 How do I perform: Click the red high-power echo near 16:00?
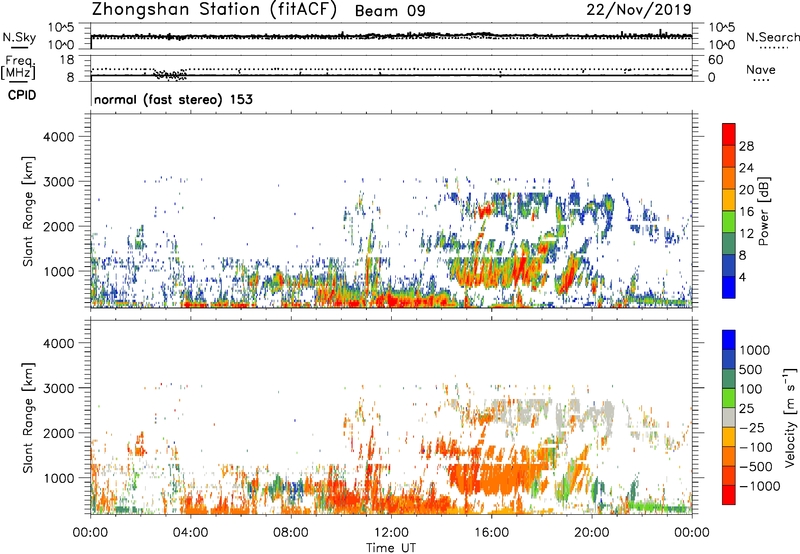484,210
